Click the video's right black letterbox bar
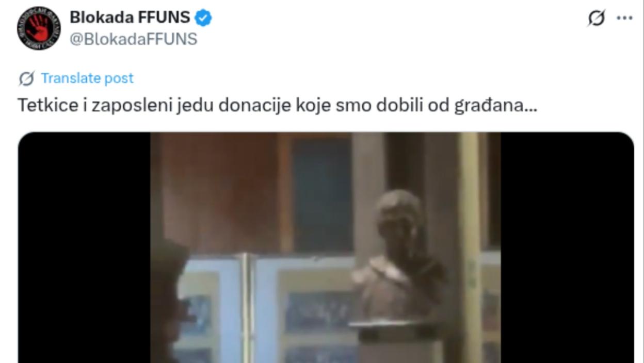This screenshot has width=644, height=363. (x=567, y=247)
